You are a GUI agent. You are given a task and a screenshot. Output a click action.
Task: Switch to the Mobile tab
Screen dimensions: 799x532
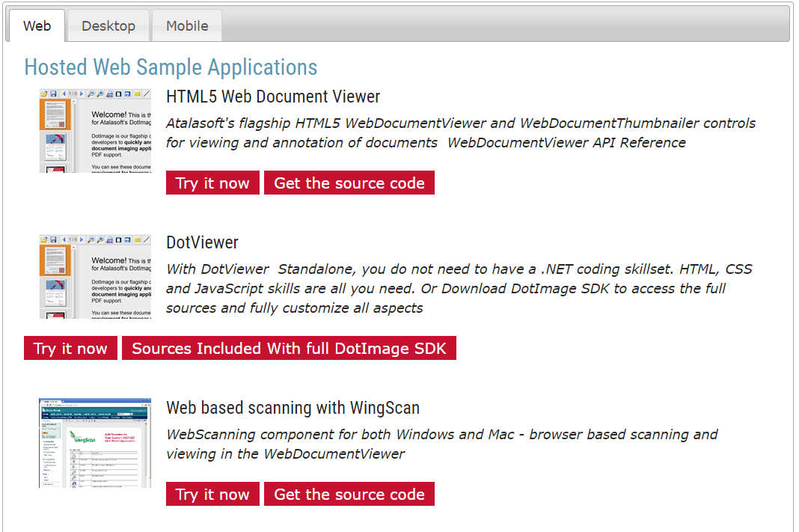tap(186, 25)
